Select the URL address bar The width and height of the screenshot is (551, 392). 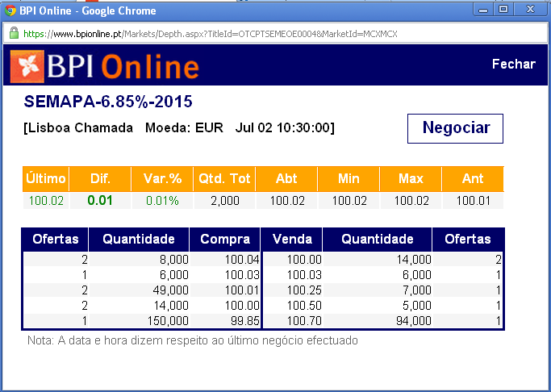pyautogui.click(x=275, y=34)
